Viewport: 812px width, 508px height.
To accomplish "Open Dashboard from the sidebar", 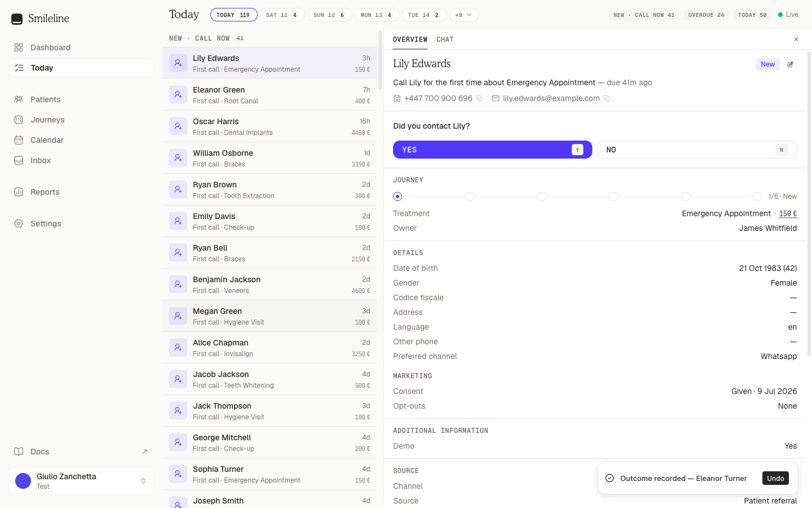I will tap(81, 47).
